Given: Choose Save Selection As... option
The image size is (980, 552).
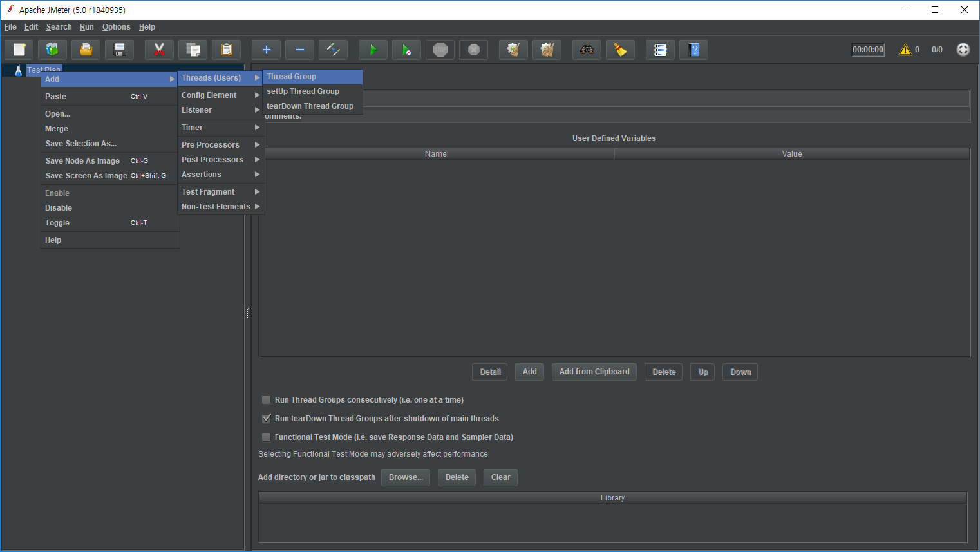Looking at the screenshot, I should 109,144.
